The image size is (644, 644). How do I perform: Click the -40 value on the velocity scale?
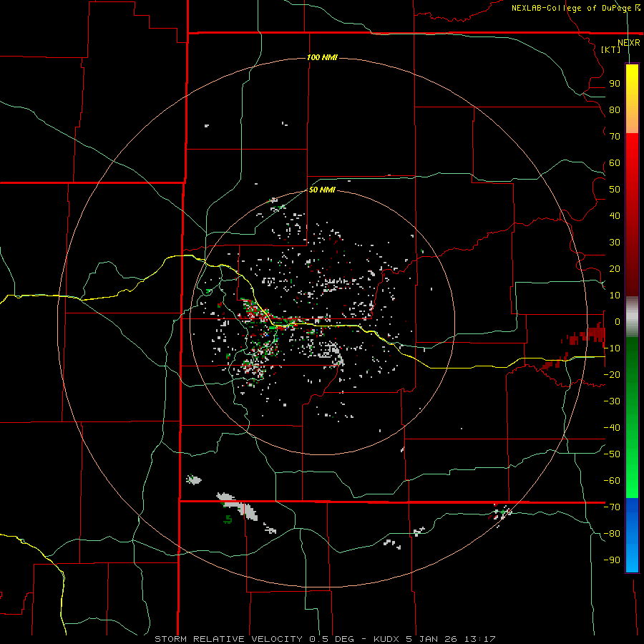(612, 428)
